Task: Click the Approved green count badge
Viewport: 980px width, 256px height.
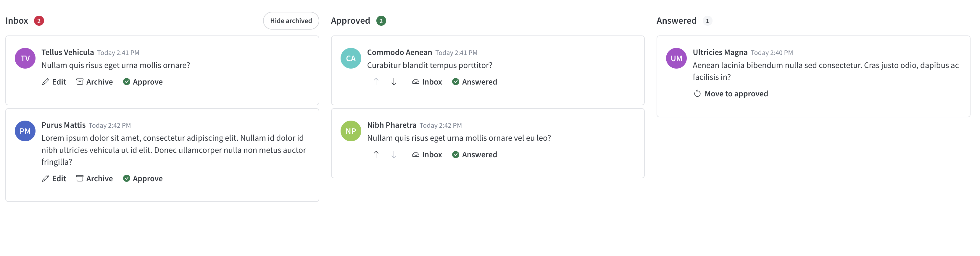Action: tap(381, 21)
